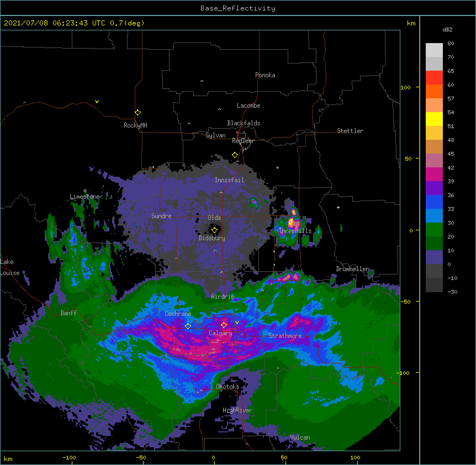Select the Olds city label
476x465 pixels.
pos(214,218)
